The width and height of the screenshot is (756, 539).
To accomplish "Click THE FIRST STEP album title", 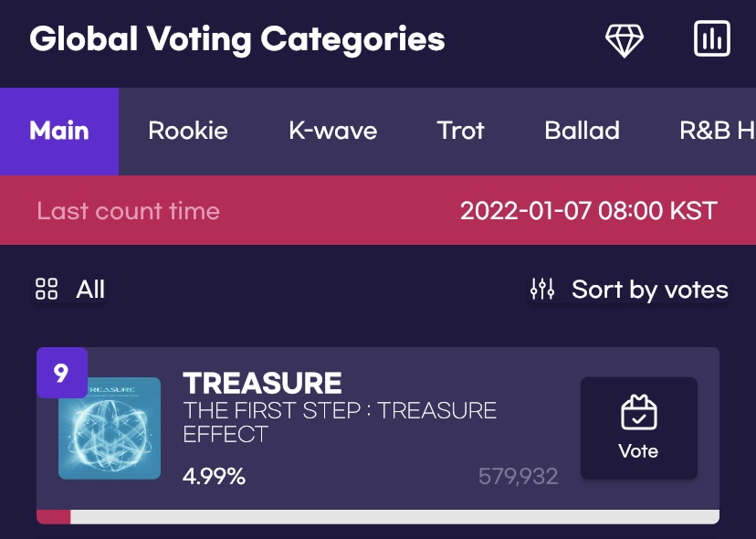I will 340,421.
